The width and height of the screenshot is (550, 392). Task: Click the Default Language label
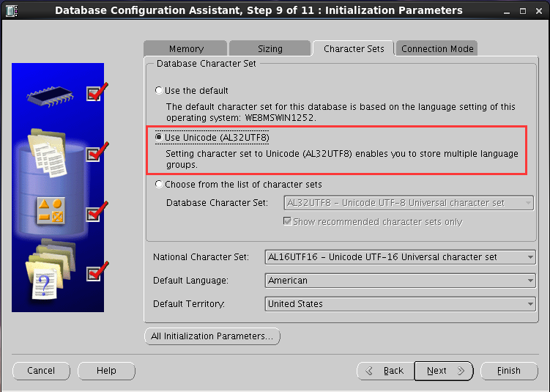[190, 281]
